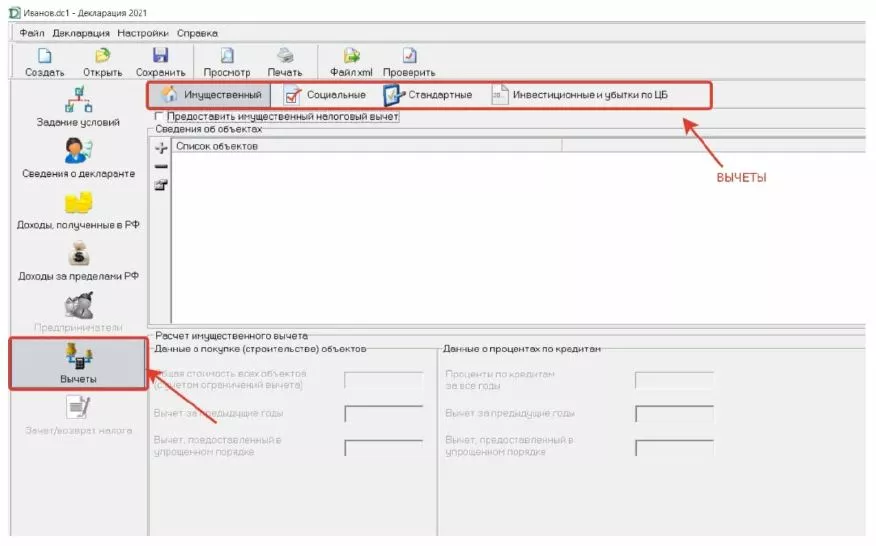Switch to the Стандартные deductions tab
Viewport: 876px width, 546px height.
click(x=428, y=96)
